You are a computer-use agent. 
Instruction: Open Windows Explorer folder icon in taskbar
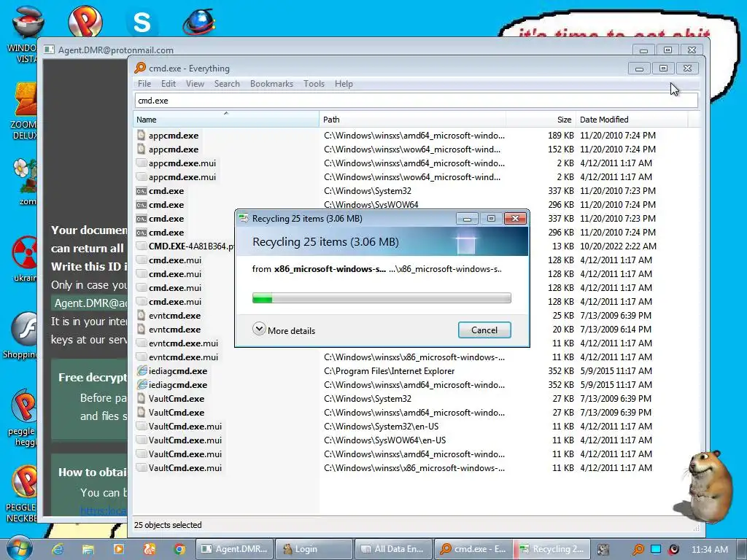88,549
